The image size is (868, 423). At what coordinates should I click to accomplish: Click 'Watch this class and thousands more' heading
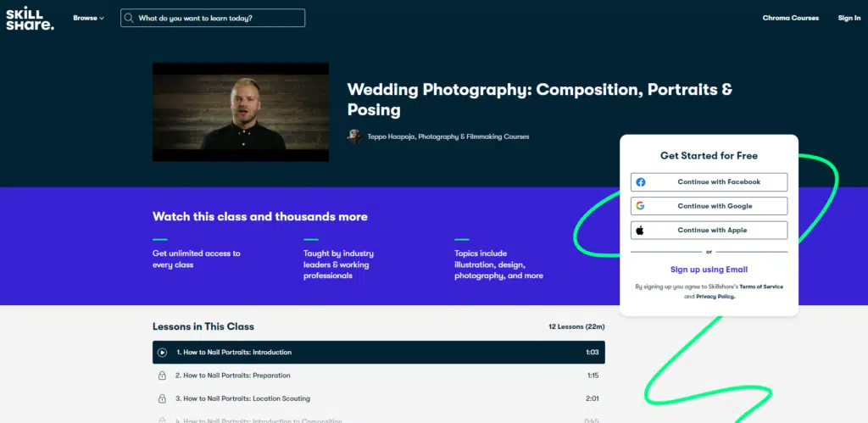coord(260,216)
